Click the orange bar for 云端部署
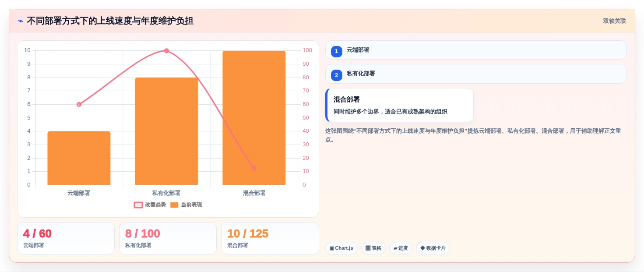644x272 pixels. [x=79, y=158]
